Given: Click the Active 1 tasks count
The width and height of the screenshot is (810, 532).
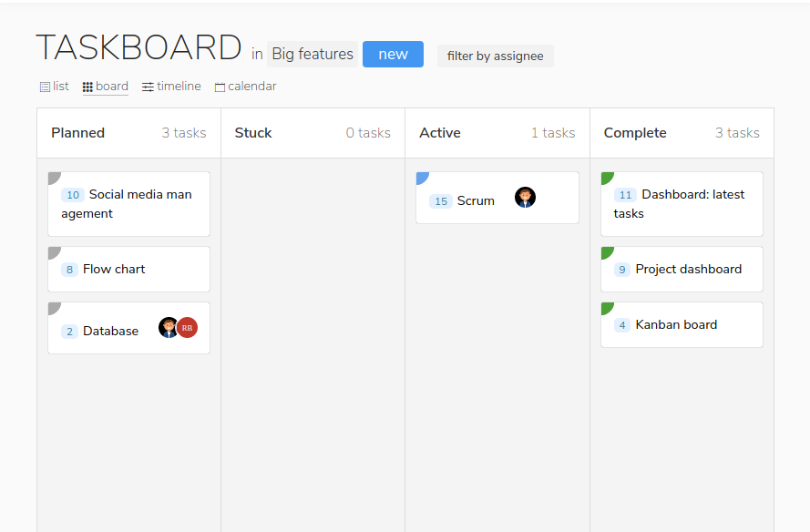Looking at the screenshot, I should point(553,133).
